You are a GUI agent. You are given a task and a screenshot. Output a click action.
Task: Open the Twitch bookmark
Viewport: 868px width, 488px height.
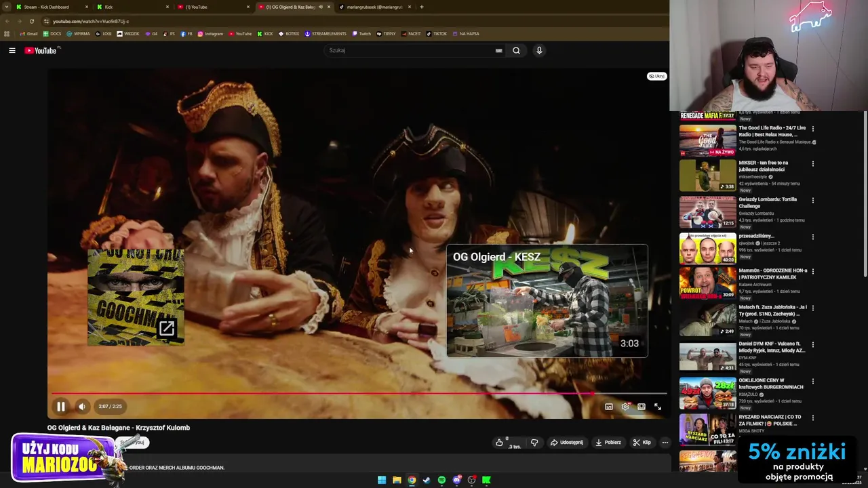click(x=361, y=34)
